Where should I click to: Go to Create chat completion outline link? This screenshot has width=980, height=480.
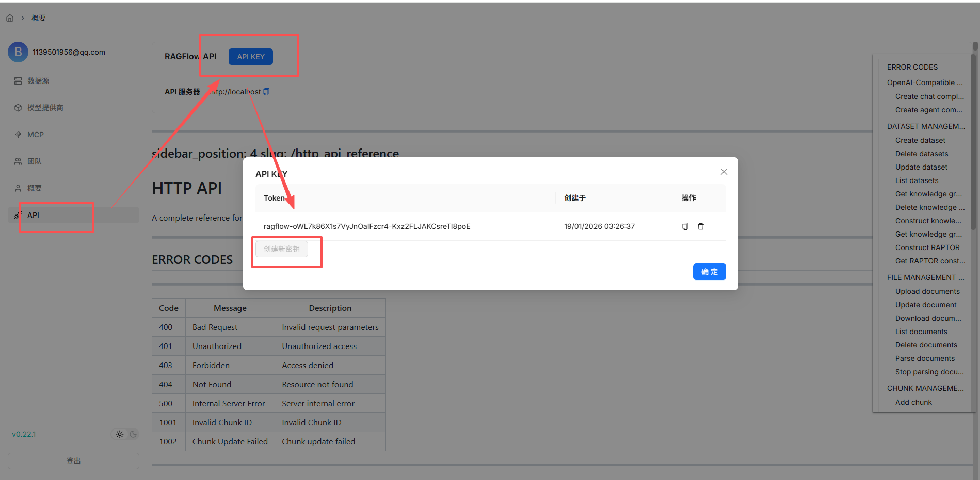pyautogui.click(x=929, y=96)
